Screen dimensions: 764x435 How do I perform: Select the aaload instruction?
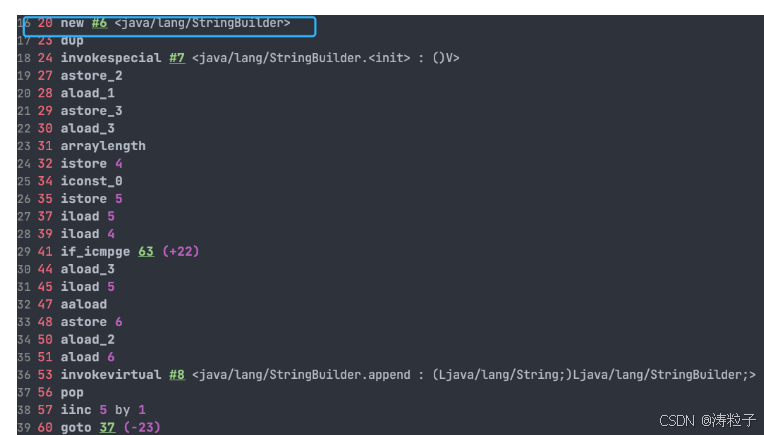[83, 304]
